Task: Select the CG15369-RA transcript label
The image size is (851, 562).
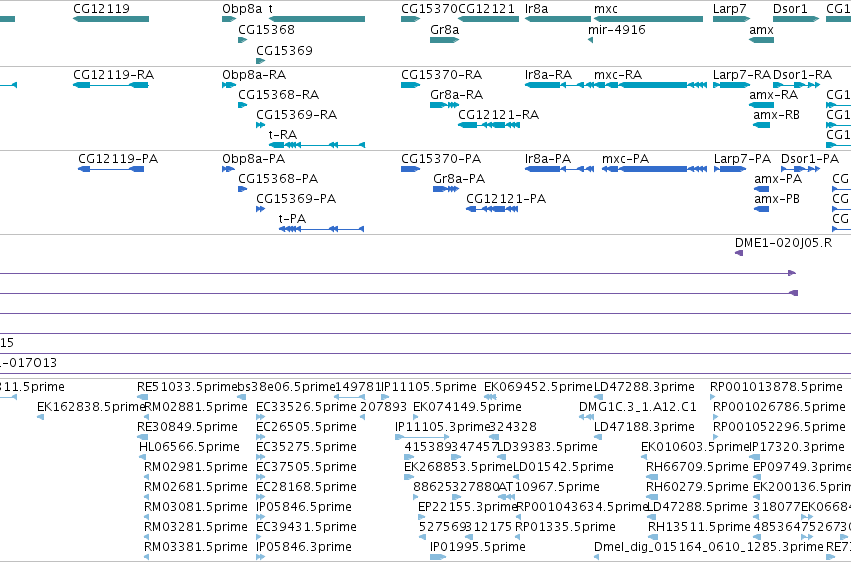Action: click(296, 114)
